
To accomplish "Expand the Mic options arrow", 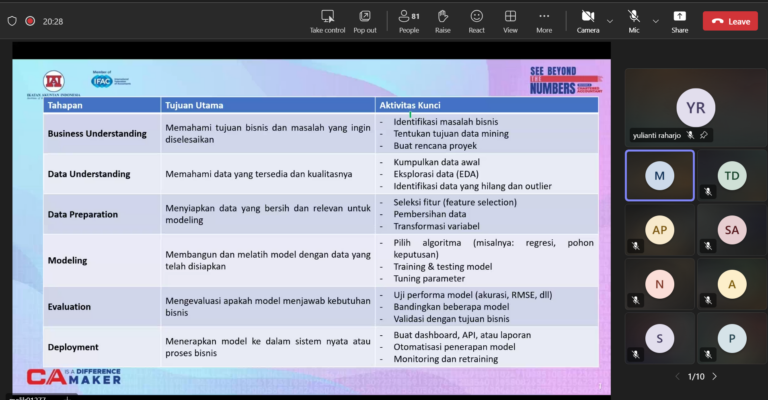I will (656, 20).
